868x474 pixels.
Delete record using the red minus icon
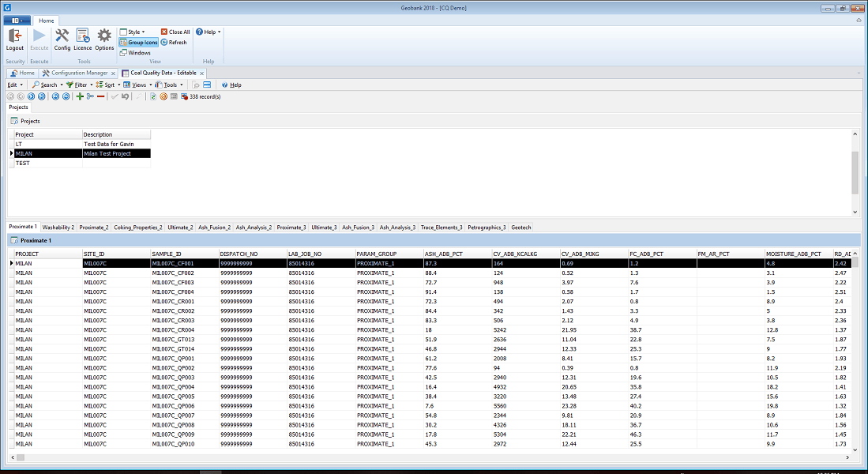(100, 96)
